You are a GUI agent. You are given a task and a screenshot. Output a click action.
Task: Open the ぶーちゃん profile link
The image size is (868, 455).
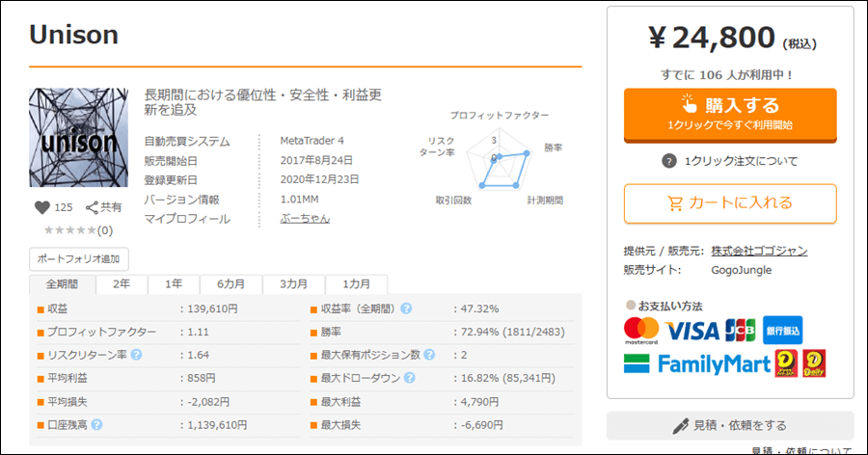point(305,219)
